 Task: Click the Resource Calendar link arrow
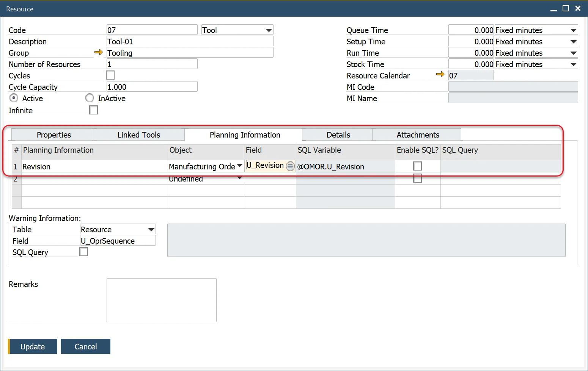click(x=440, y=75)
